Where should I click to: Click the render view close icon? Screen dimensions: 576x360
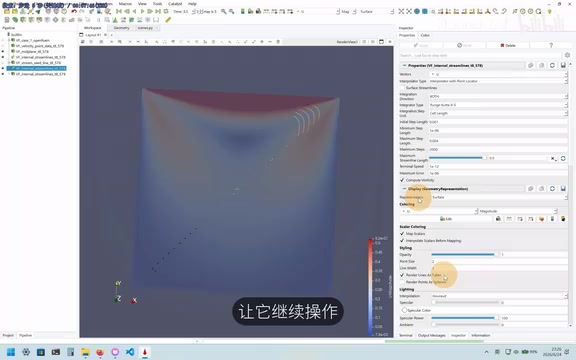click(x=390, y=42)
